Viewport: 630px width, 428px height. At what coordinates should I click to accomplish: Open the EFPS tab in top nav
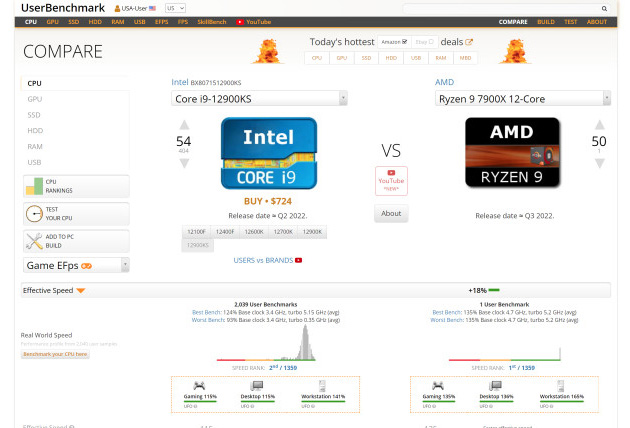(x=162, y=22)
